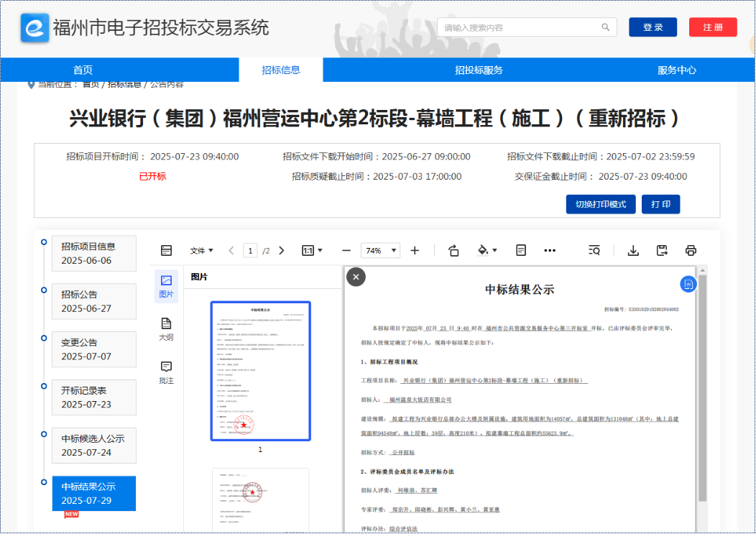Go to previous PDF page
756x534 pixels.
(x=231, y=250)
